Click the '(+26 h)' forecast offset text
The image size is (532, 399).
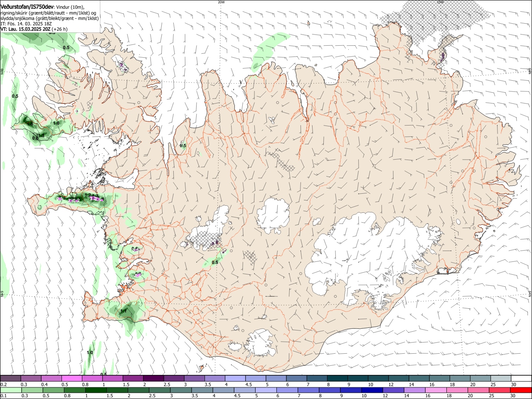(60, 30)
